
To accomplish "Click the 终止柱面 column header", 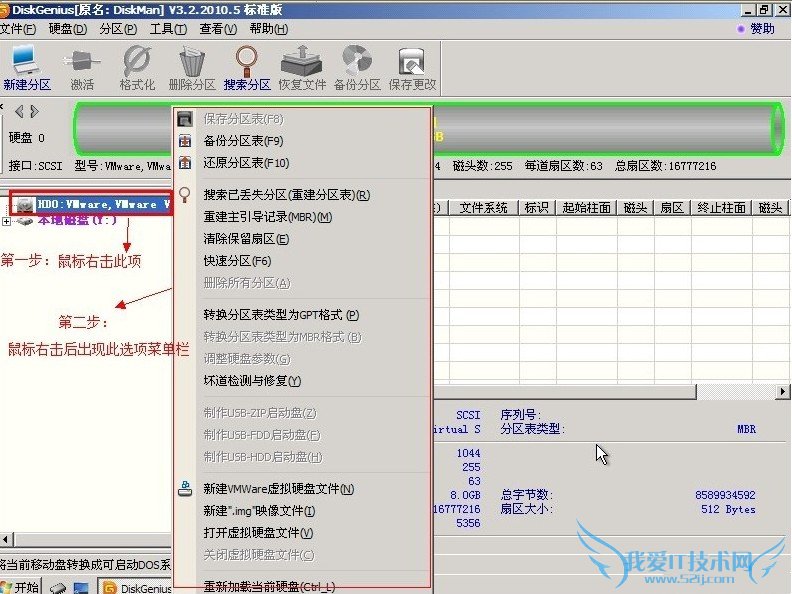I will click(721, 208).
